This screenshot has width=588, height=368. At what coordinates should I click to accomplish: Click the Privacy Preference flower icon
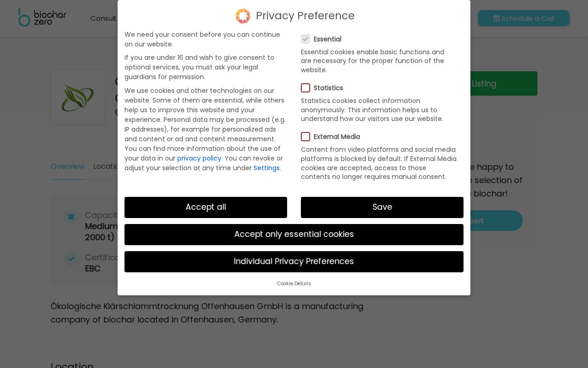coord(243,16)
